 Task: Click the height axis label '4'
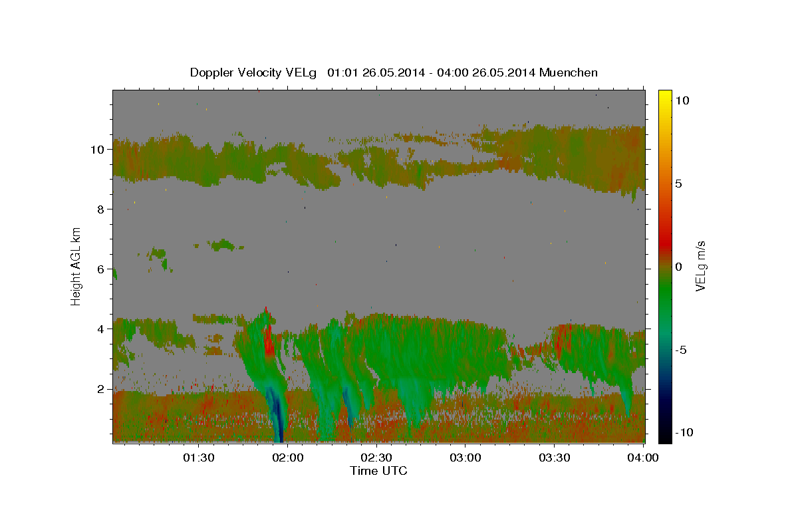click(x=102, y=329)
